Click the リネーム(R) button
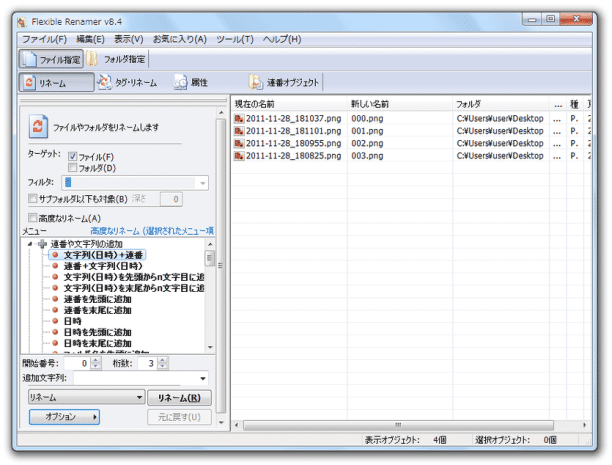This screenshot has height=465, width=612. (x=179, y=398)
